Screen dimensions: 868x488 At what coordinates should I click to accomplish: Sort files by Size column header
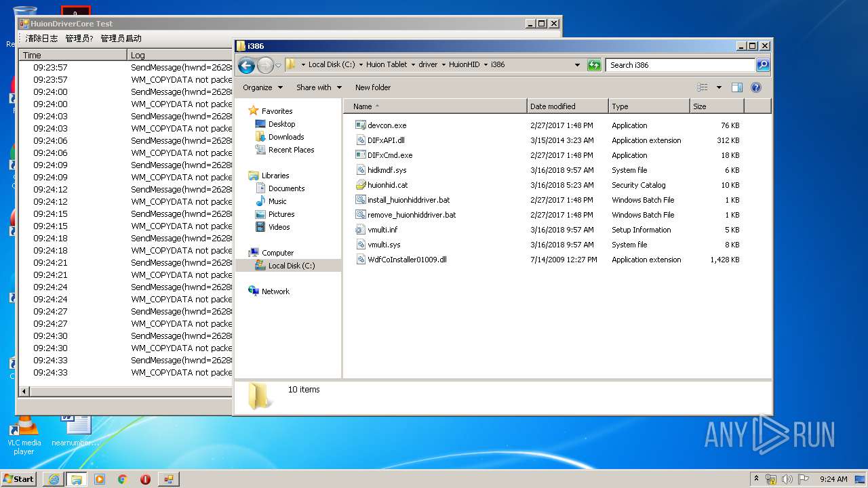point(717,106)
